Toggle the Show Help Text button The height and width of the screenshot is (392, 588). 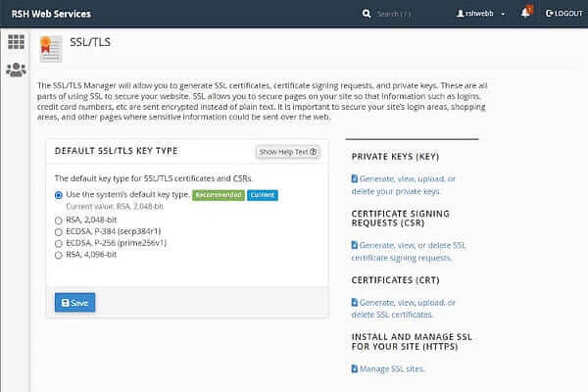288,152
